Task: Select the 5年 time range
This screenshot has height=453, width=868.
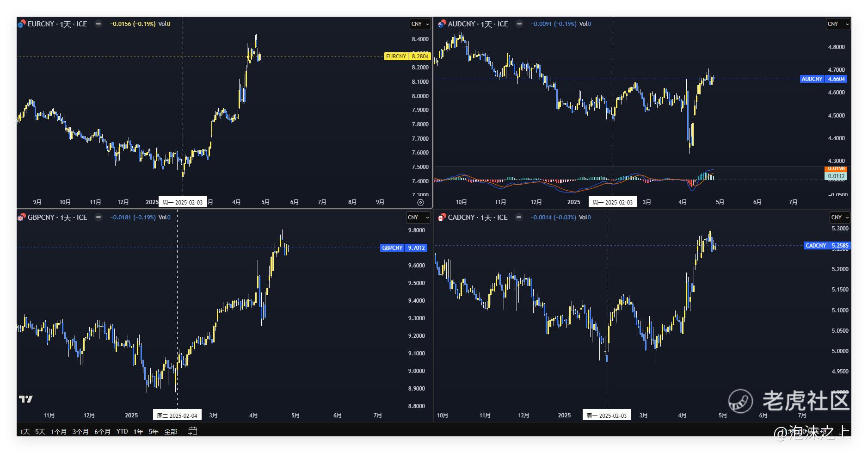Action: [x=154, y=432]
